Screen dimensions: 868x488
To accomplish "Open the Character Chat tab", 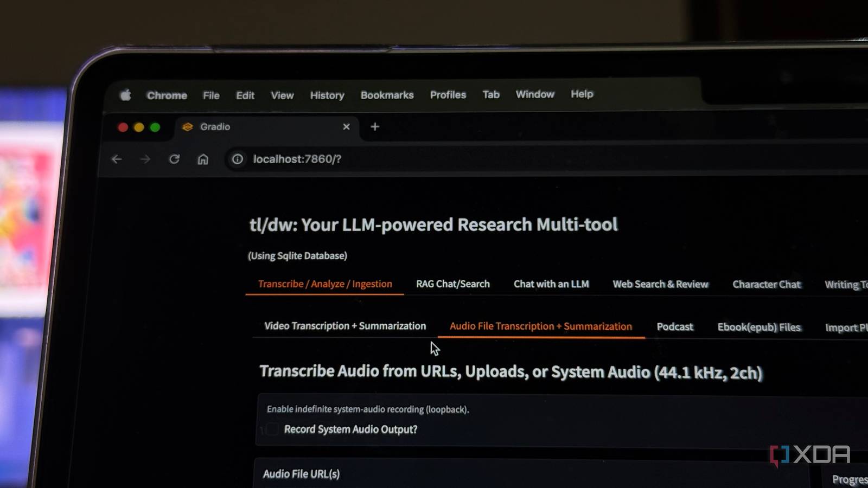I will pos(766,284).
